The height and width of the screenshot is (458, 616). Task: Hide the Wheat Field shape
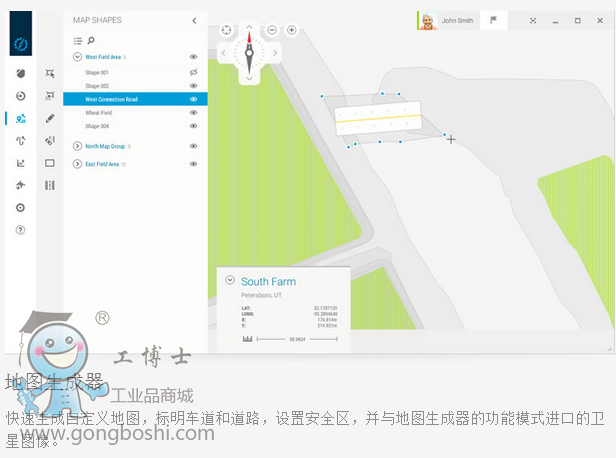pos(194,113)
